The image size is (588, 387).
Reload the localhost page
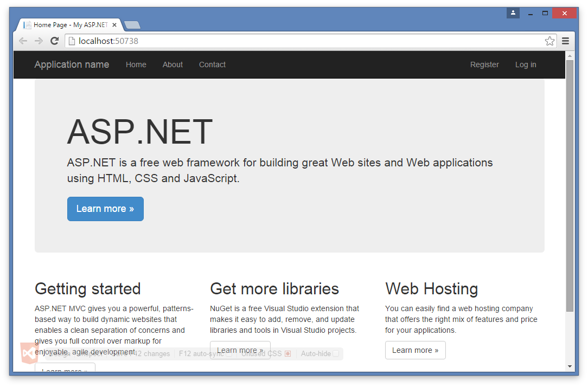55,41
